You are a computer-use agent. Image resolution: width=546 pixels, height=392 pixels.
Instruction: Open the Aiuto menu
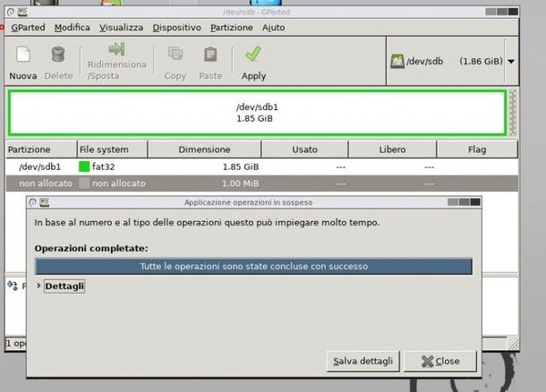point(273,28)
